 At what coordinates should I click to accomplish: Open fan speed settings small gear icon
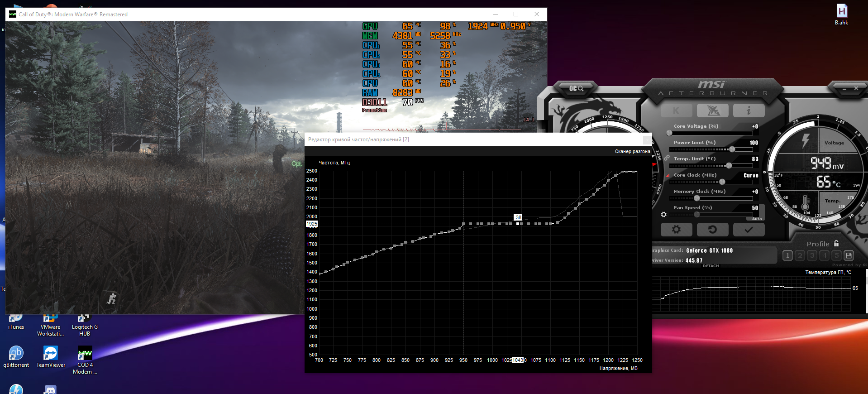(x=663, y=215)
